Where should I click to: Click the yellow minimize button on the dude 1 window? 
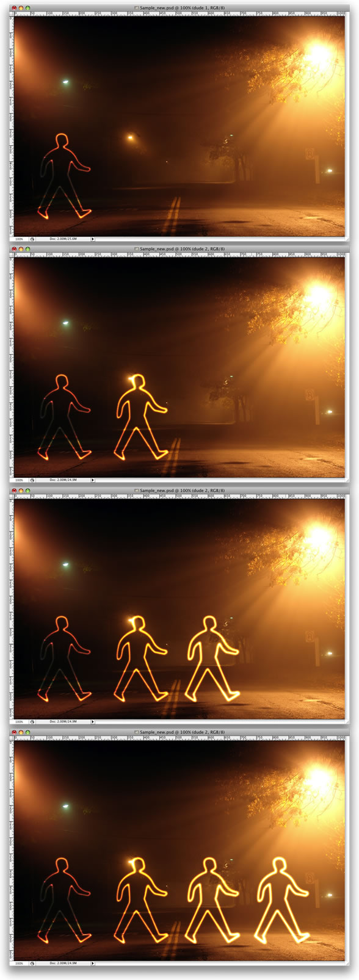[21, 8]
